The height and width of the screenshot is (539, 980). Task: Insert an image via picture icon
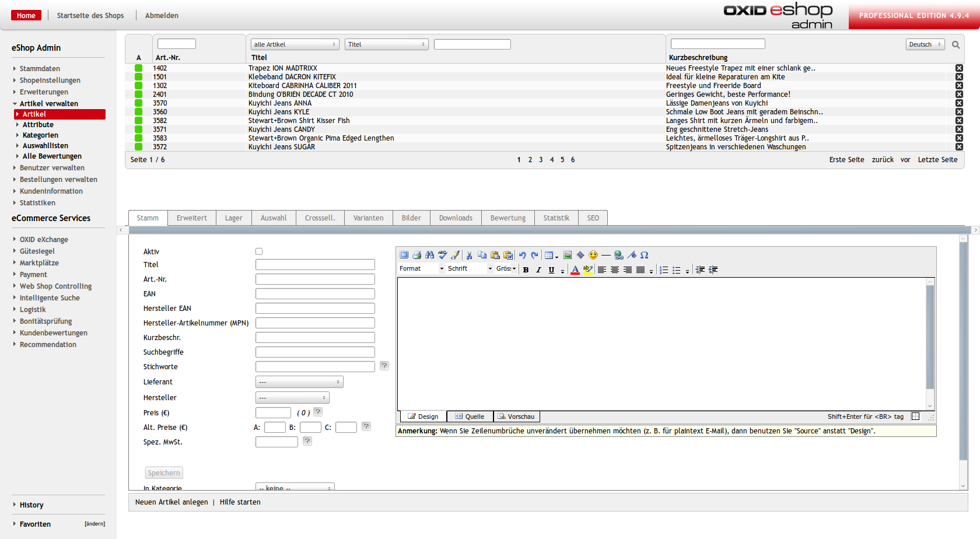[x=568, y=255]
